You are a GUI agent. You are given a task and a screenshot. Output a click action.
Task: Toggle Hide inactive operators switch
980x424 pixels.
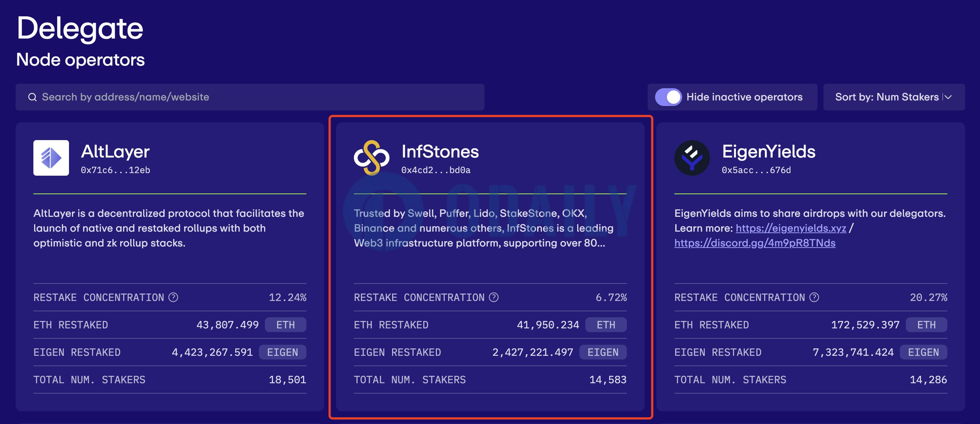click(x=668, y=97)
